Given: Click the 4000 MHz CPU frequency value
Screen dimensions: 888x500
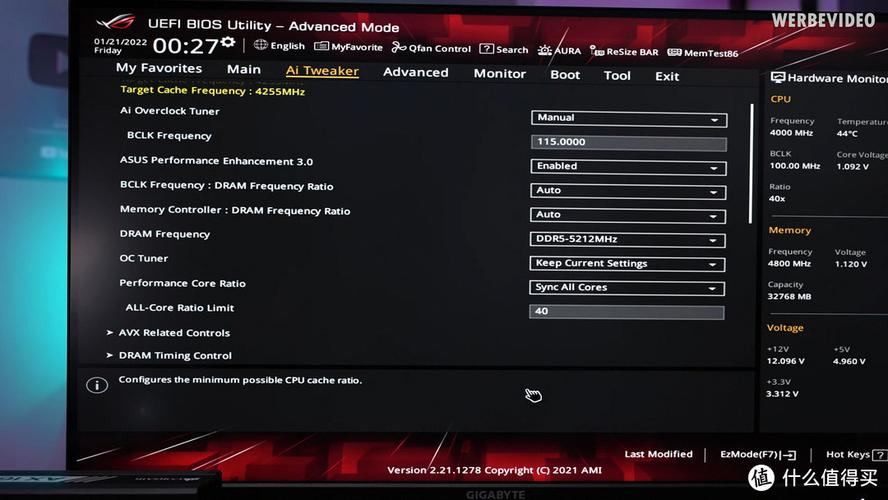Looking at the screenshot, I should tap(791, 133).
